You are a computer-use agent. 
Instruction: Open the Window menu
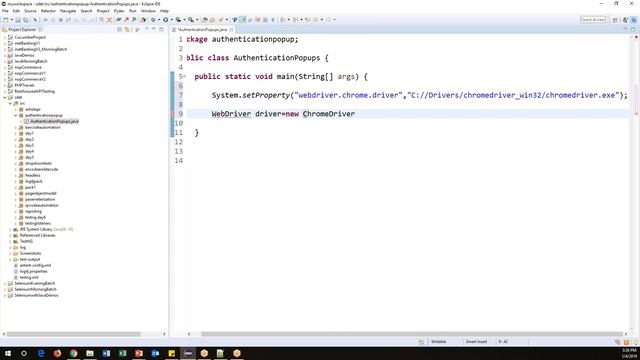[x=148, y=11]
